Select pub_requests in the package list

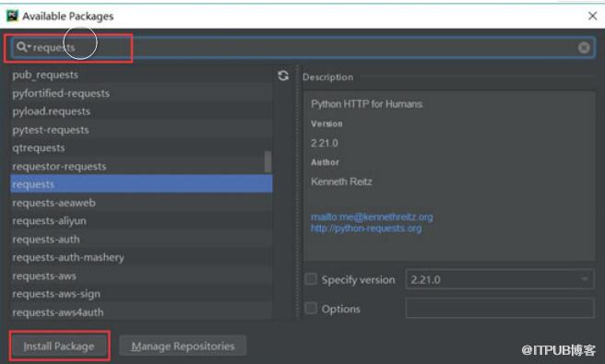pos(141,75)
